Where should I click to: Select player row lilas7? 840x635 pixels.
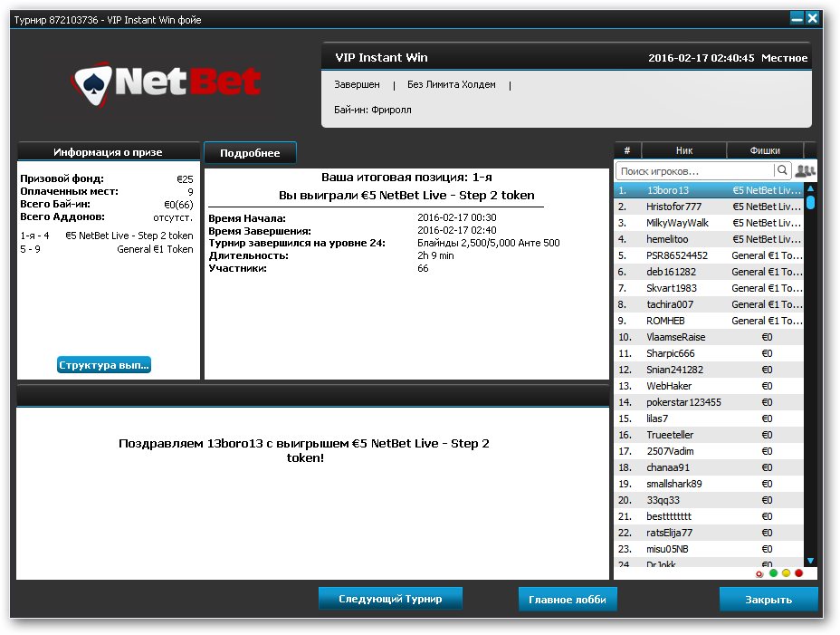tap(709, 419)
